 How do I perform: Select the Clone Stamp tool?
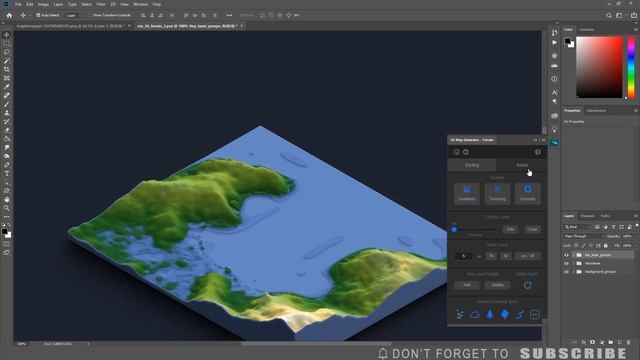pyautogui.click(x=7, y=113)
